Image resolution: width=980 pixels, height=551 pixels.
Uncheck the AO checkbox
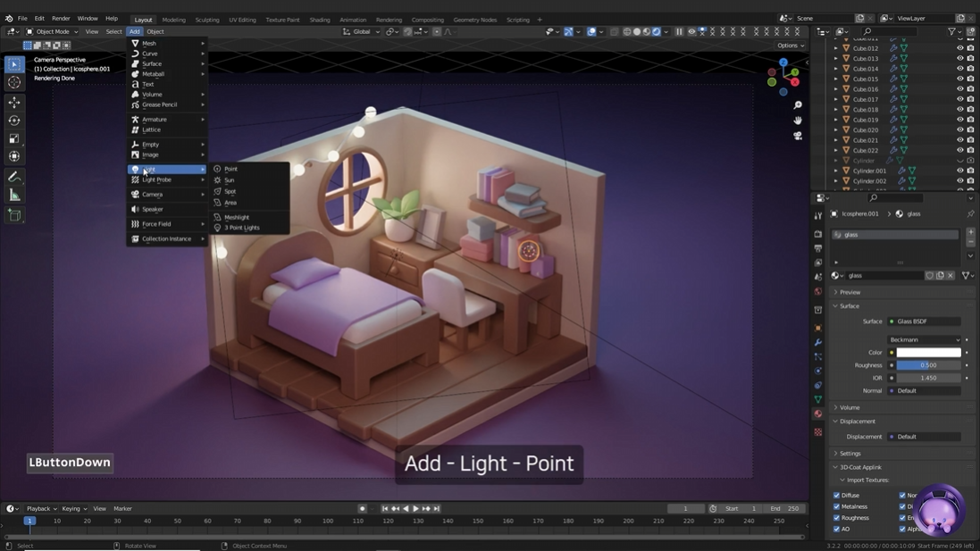[x=836, y=530]
